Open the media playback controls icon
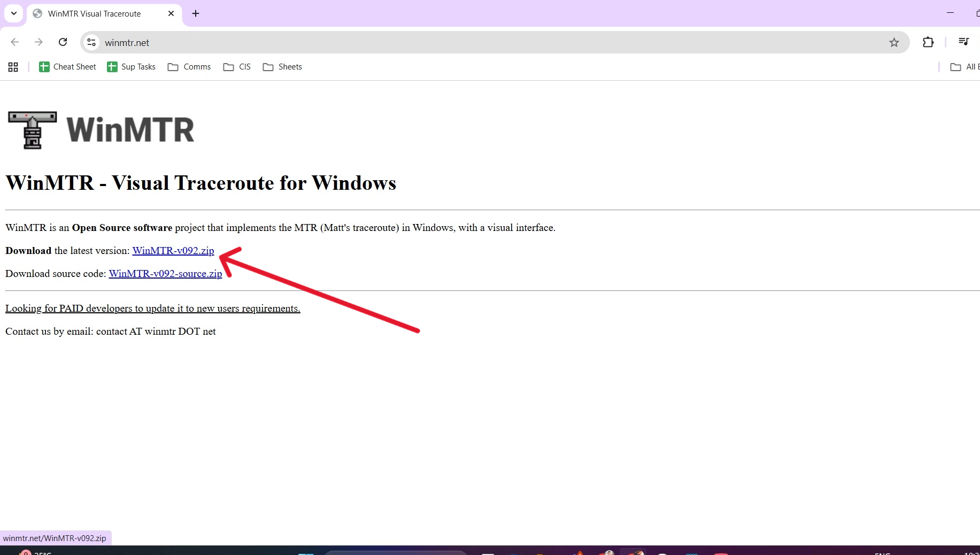 [x=963, y=42]
